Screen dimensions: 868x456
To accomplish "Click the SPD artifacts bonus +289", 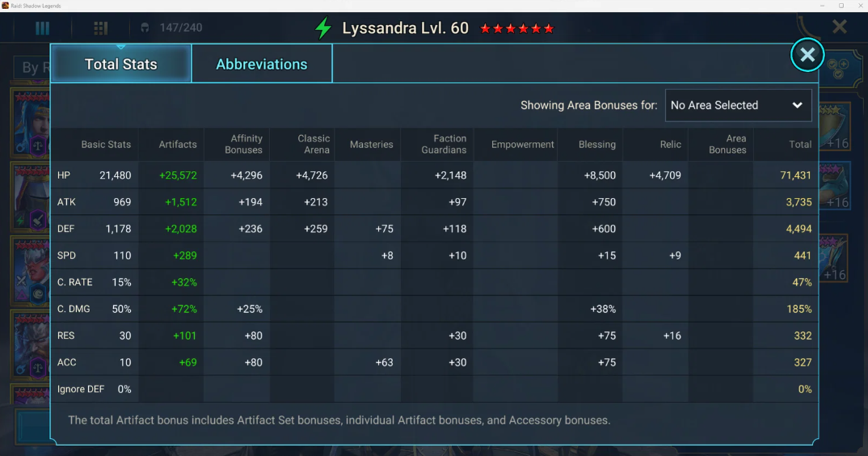I will click(185, 255).
